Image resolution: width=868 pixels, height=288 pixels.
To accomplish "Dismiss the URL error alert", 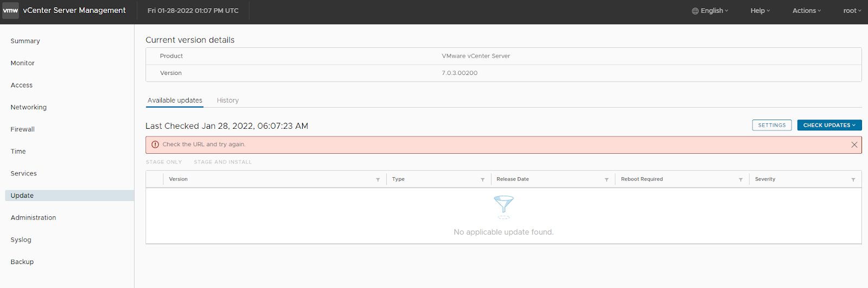I will (854, 145).
